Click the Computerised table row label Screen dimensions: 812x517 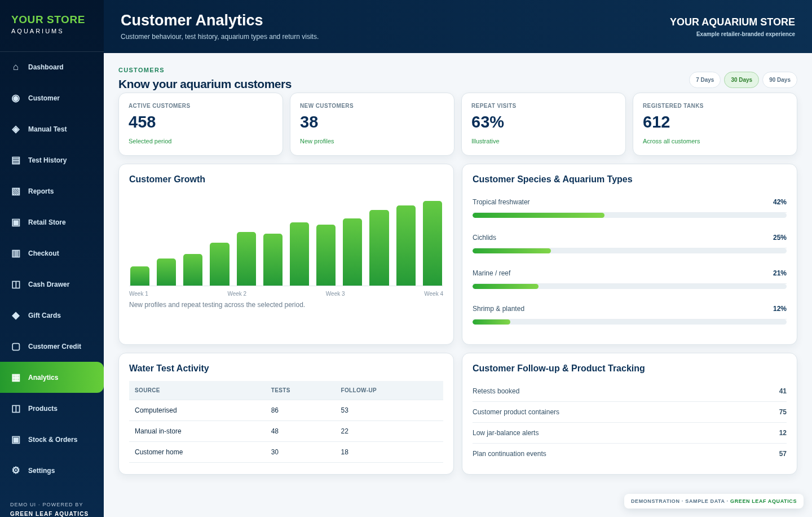(156, 410)
